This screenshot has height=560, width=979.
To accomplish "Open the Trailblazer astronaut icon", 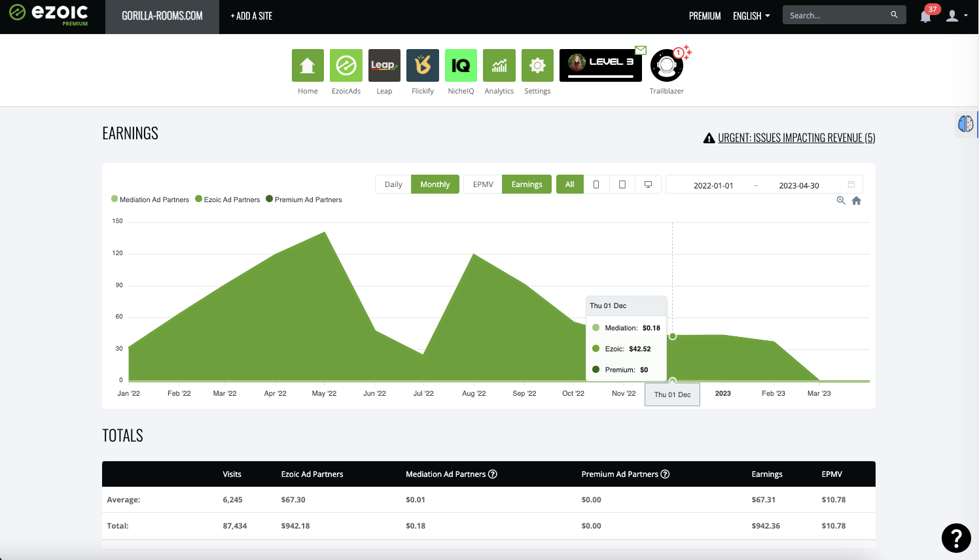I will coord(667,65).
